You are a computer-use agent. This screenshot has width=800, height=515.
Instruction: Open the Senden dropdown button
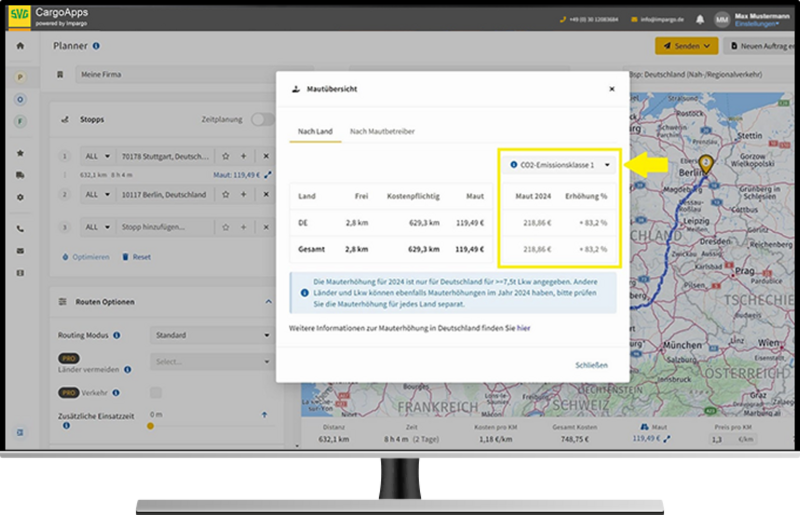click(x=686, y=46)
